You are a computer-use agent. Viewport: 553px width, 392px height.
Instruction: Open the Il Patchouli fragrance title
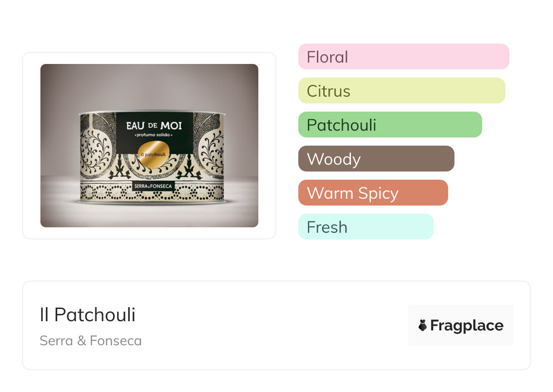click(x=88, y=315)
